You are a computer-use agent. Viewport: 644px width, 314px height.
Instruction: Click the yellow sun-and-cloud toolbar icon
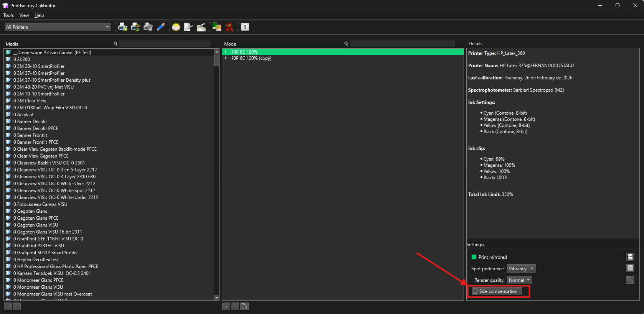click(x=176, y=27)
